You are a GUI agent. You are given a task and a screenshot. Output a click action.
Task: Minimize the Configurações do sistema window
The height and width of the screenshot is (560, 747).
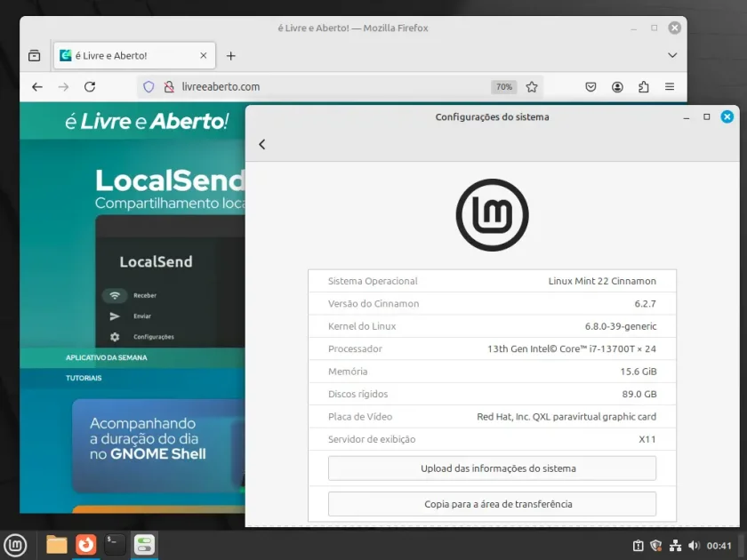[x=686, y=117]
